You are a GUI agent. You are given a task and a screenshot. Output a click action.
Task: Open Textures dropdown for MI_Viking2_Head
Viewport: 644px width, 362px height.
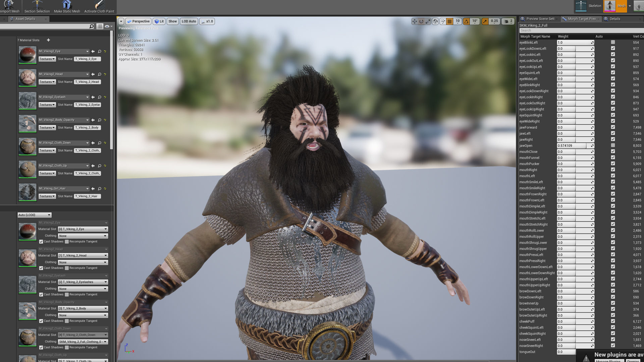pyautogui.click(x=47, y=82)
